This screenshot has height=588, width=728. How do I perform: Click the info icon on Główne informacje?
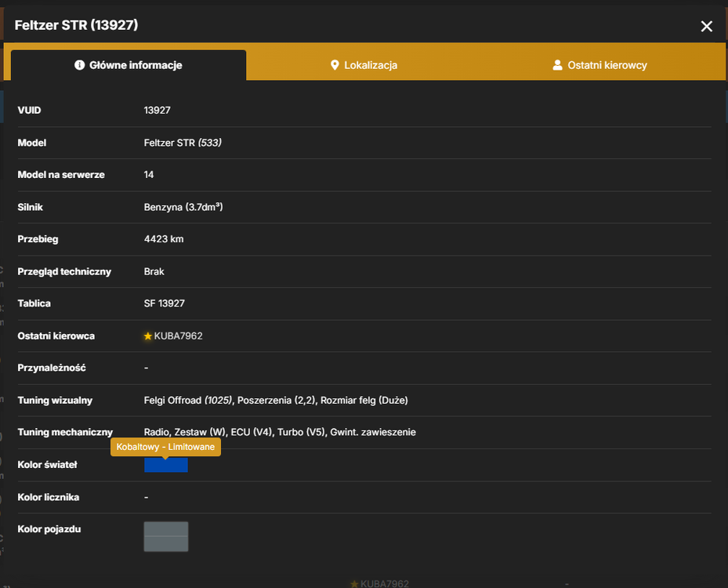79,65
